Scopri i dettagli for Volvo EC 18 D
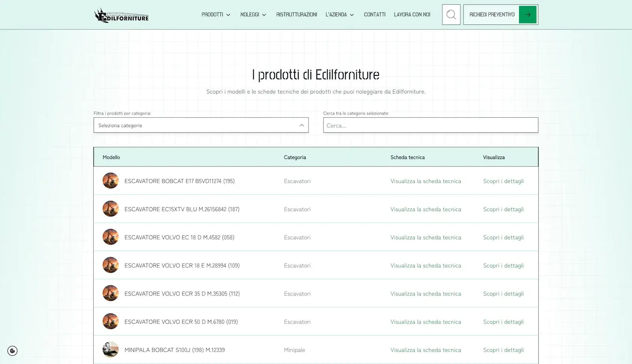The image size is (632, 364). 503,237
